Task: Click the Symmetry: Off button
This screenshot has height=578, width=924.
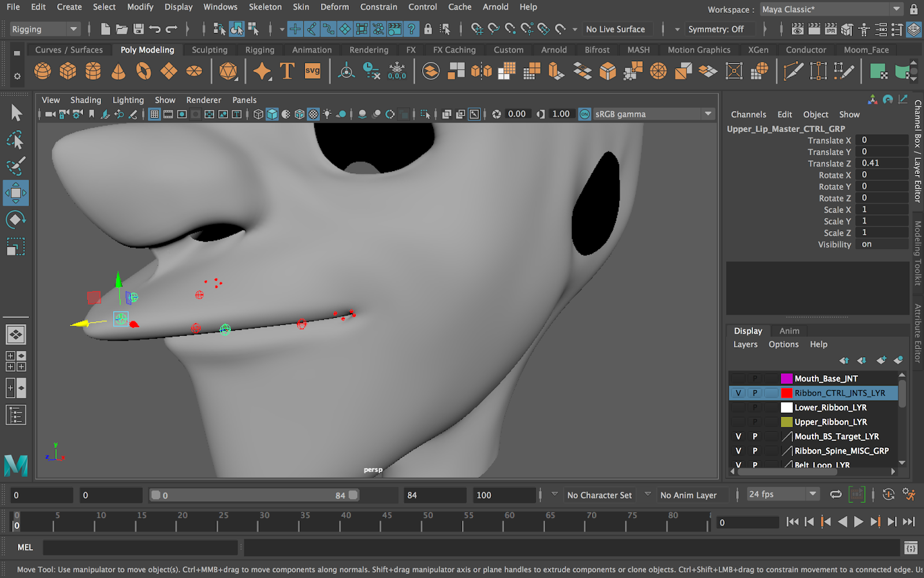Action: click(716, 29)
